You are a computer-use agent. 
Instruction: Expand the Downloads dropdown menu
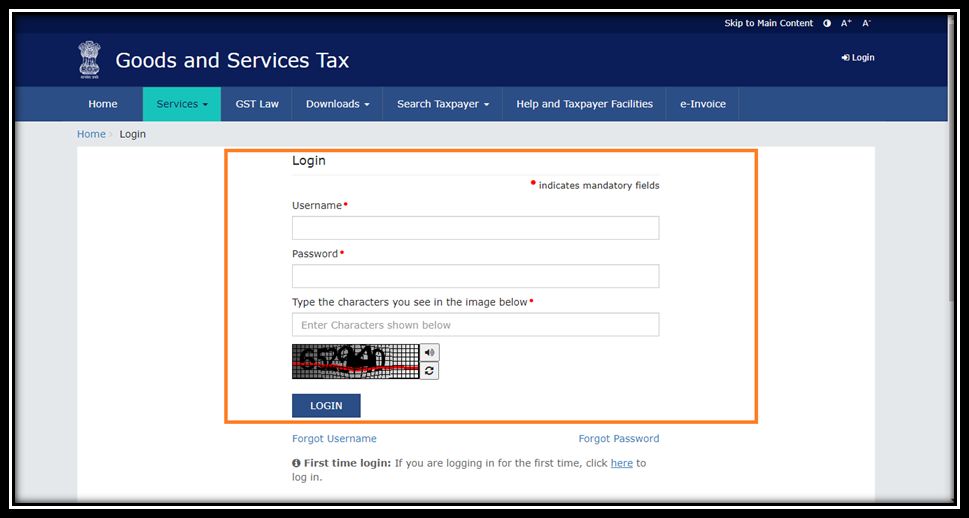click(337, 104)
